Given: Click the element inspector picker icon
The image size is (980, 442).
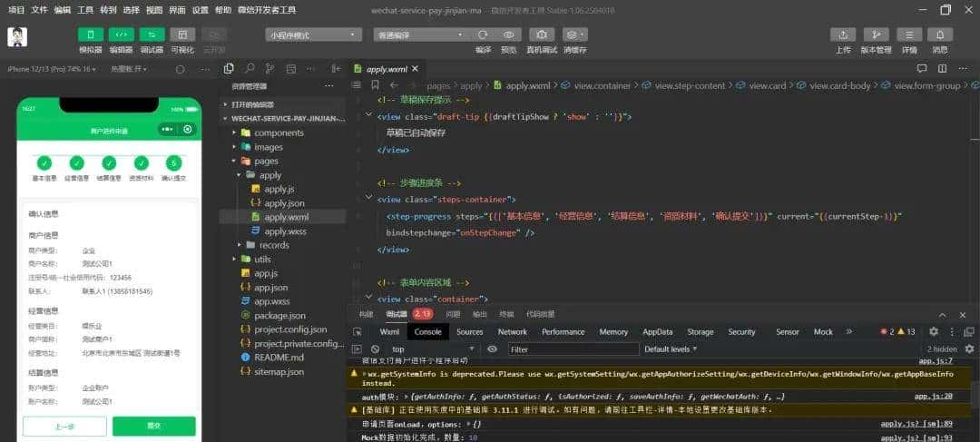Looking at the screenshot, I should click(x=357, y=332).
